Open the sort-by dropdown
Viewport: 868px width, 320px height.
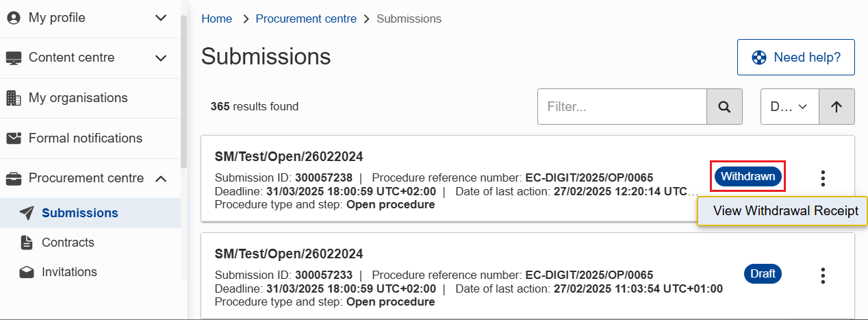click(x=789, y=107)
